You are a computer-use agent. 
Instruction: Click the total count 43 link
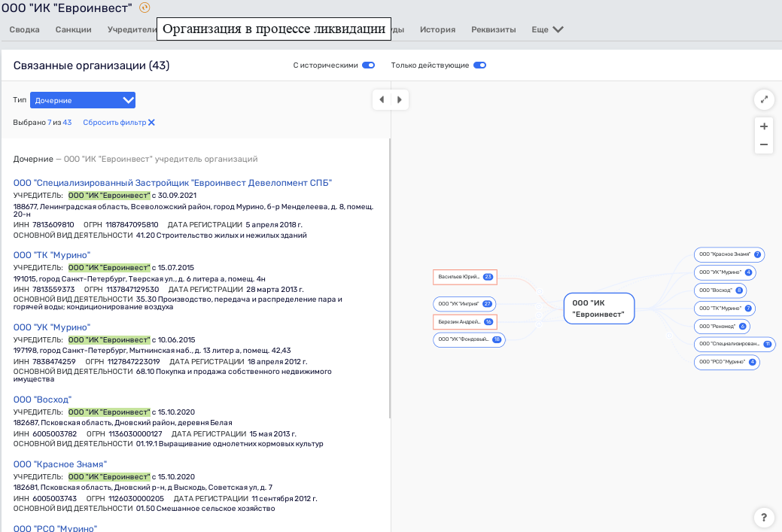[67, 122]
